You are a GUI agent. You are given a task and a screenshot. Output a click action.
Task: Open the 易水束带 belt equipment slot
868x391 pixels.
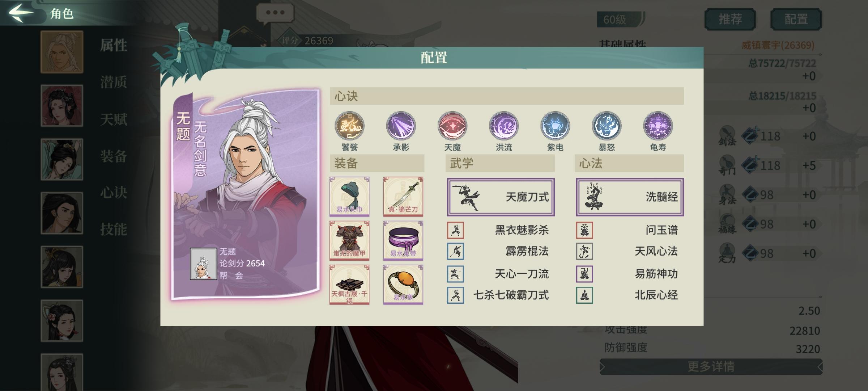(x=403, y=240)
